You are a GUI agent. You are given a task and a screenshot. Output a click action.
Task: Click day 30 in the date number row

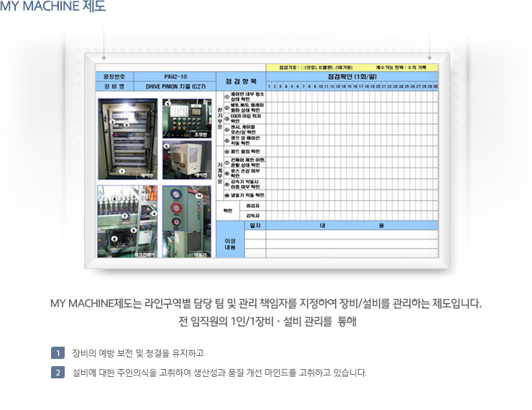click(x=435, y=86)
